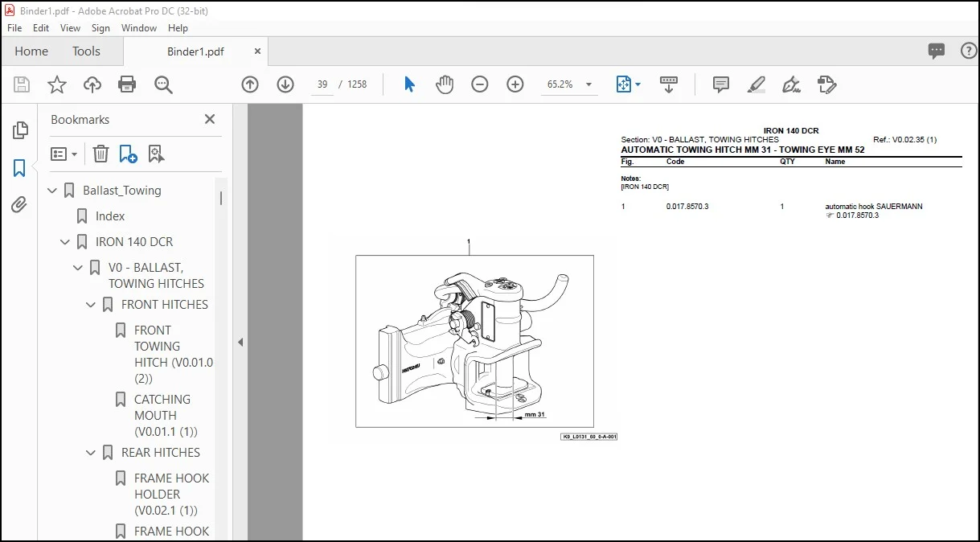
Task: Open attachments paperclip panel
Action: click(20, 205)
